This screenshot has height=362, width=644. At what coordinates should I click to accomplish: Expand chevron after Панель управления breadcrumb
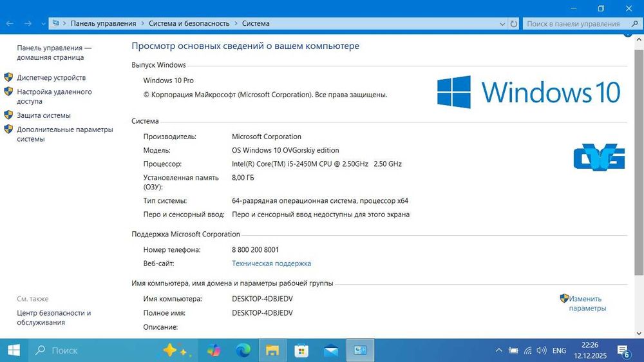[142, 23]
